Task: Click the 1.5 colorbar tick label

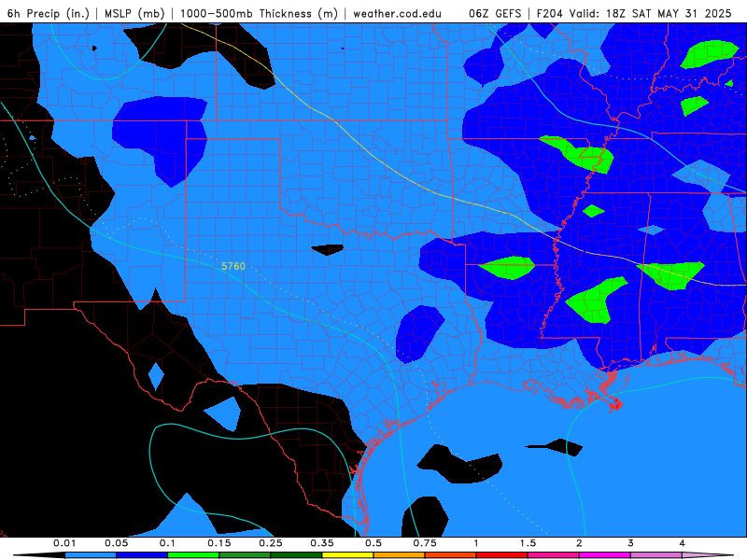Action: point(528,543)
